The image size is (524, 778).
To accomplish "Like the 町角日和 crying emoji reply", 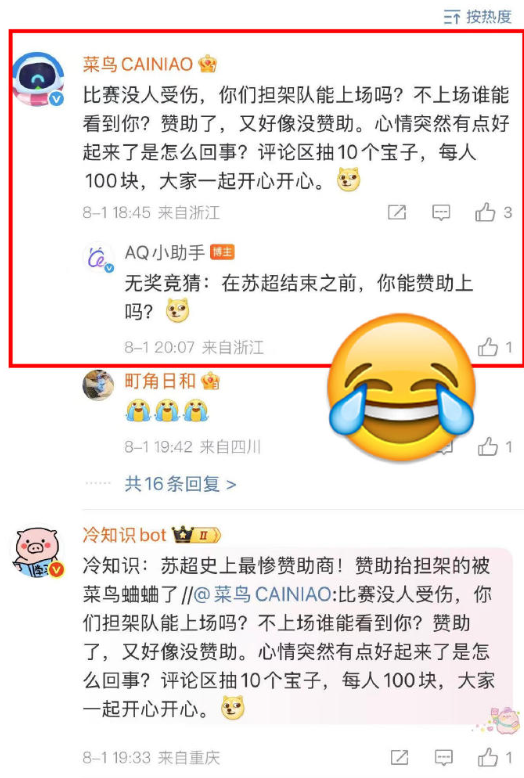I will tap(494, 447).
